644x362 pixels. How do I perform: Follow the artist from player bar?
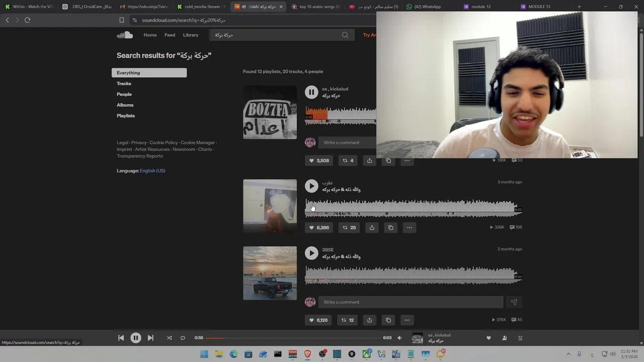coord(505,338)
